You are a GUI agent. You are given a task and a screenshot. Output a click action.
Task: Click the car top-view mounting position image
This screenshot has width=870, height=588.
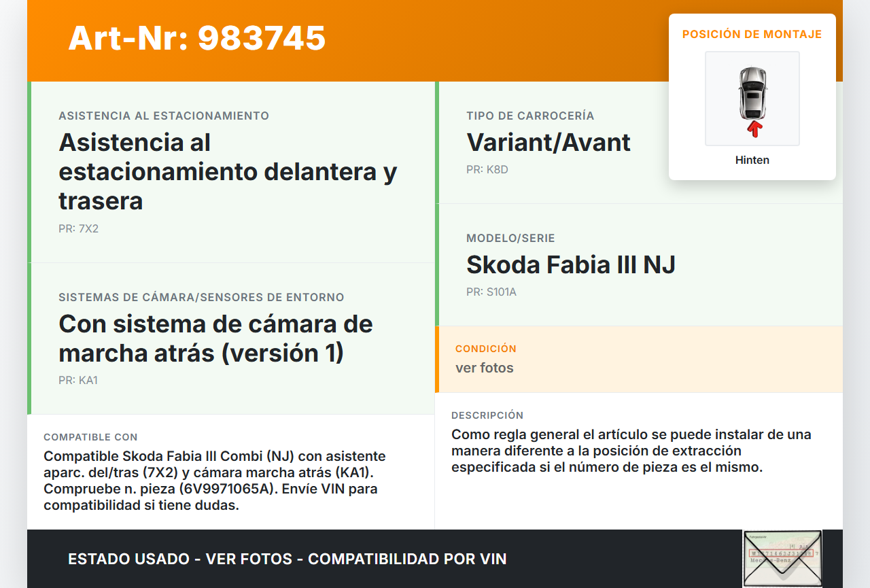click(x=752, y=99)
